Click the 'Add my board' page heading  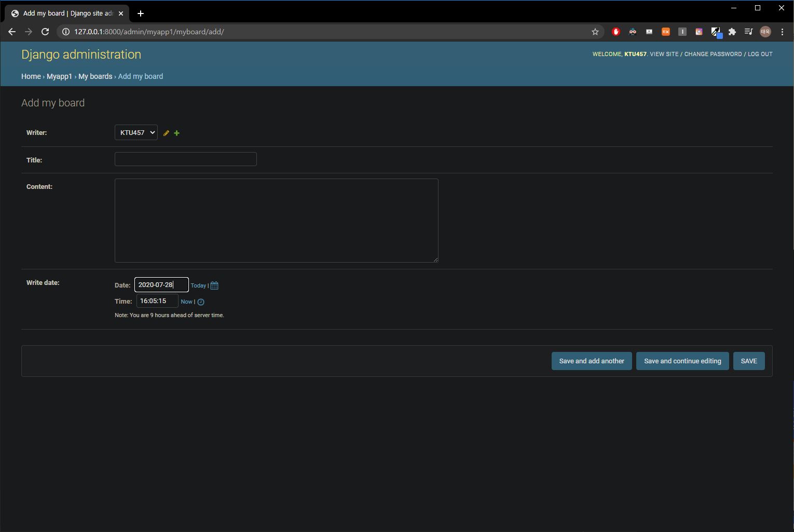pyautogui.click(x=53, y=103)
